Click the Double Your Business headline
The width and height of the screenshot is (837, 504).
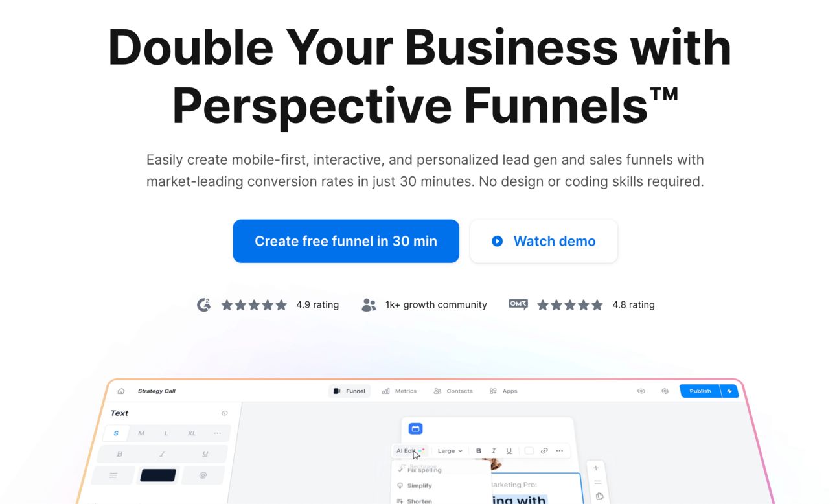click(x=419, y=76)
